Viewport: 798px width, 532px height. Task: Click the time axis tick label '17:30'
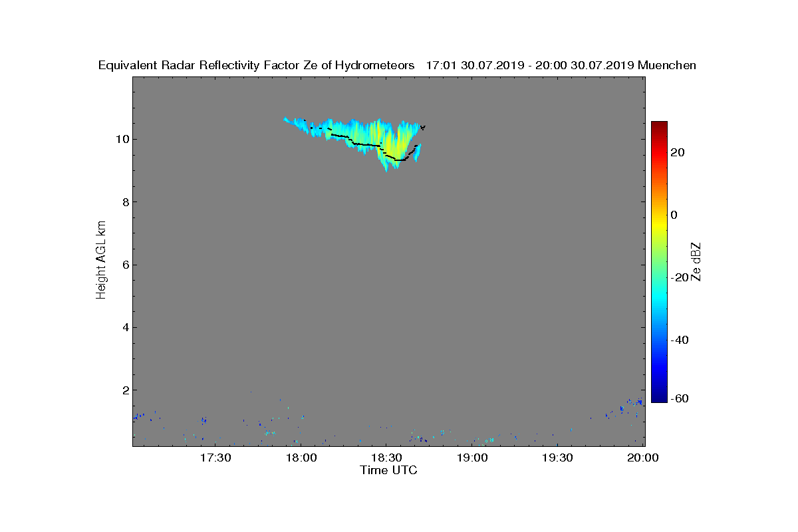click(x=215, y=458)
